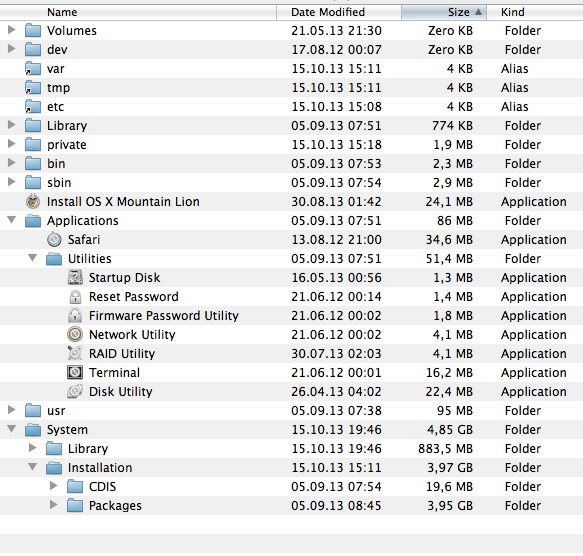Select the Disk Utility icon
Image resolution: width=583 pixels, height=556 pixels.
pos(75,391)
